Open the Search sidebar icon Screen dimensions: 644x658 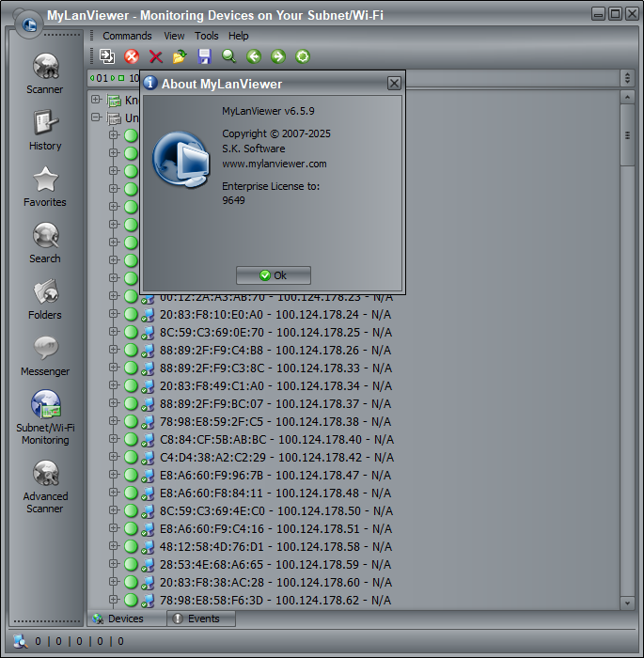pyautogui.click(x=45, y=235)
